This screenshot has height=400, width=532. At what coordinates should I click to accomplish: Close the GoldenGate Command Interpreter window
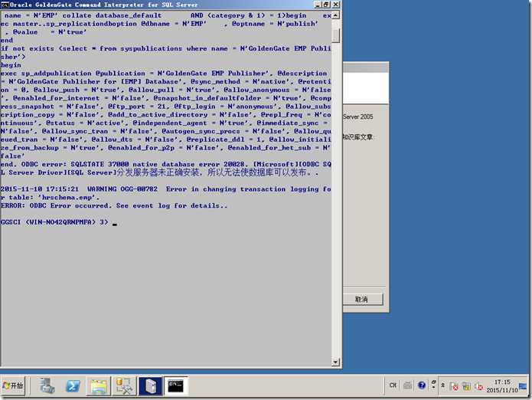[335, 5]
